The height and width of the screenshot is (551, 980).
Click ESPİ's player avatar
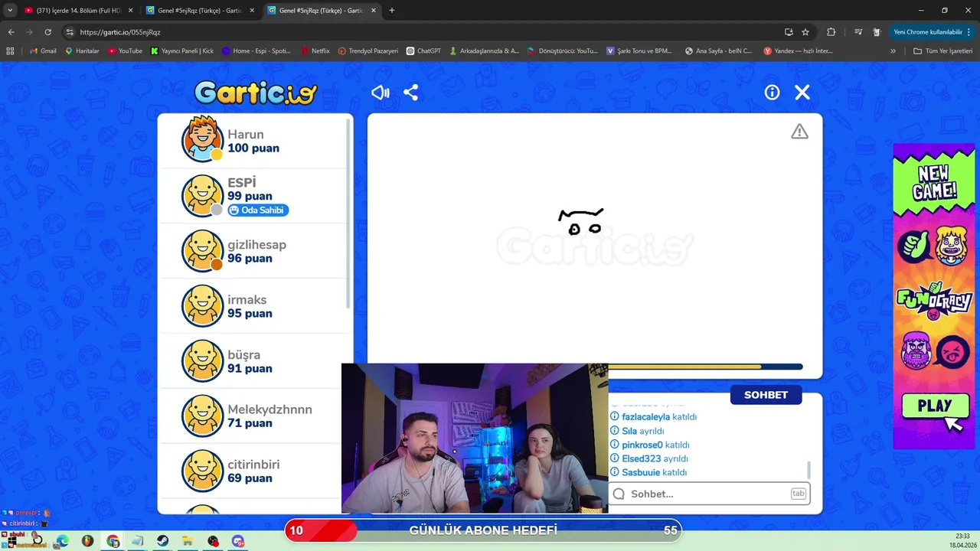(202, 196)
